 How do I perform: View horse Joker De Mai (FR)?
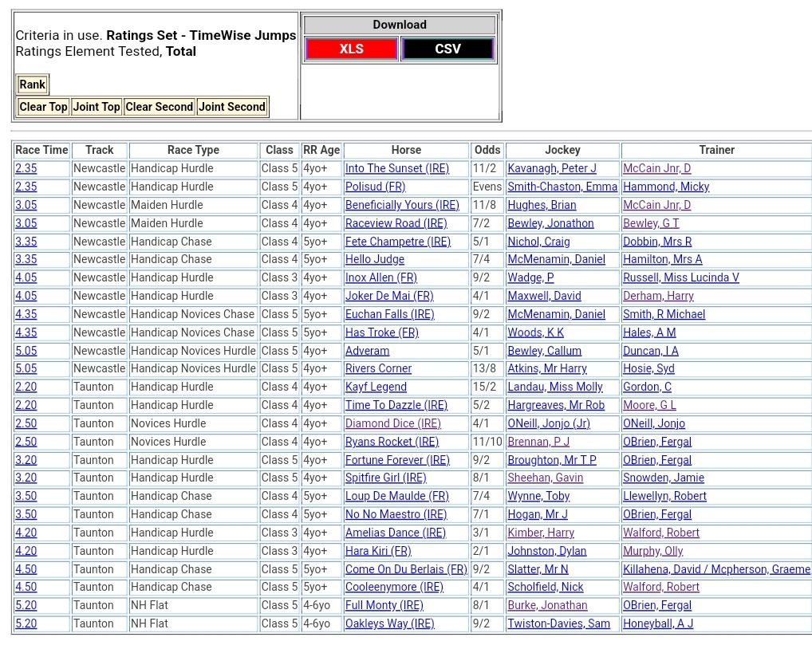(x=389, y=296)
